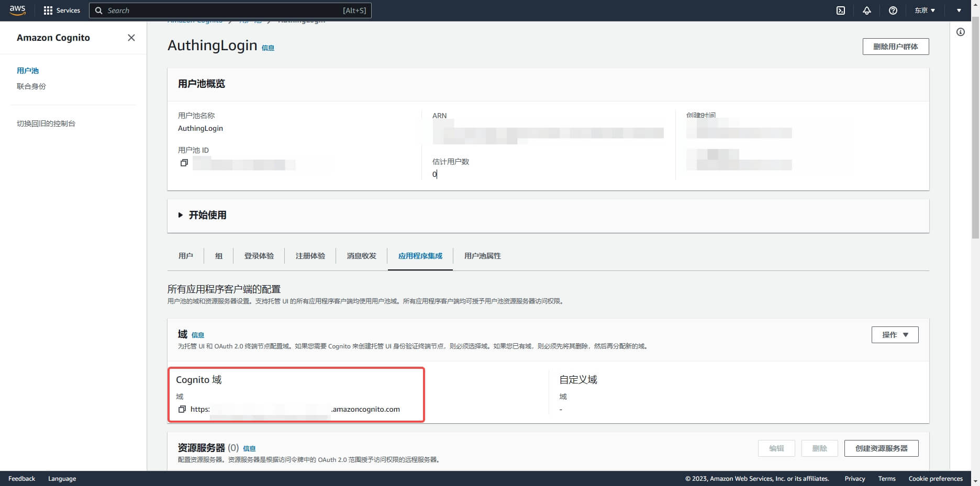Click the 切换回旧的控制台 link
Viewport: 980px width, 486px height.
pyautogui.click(x=46, y=123)
